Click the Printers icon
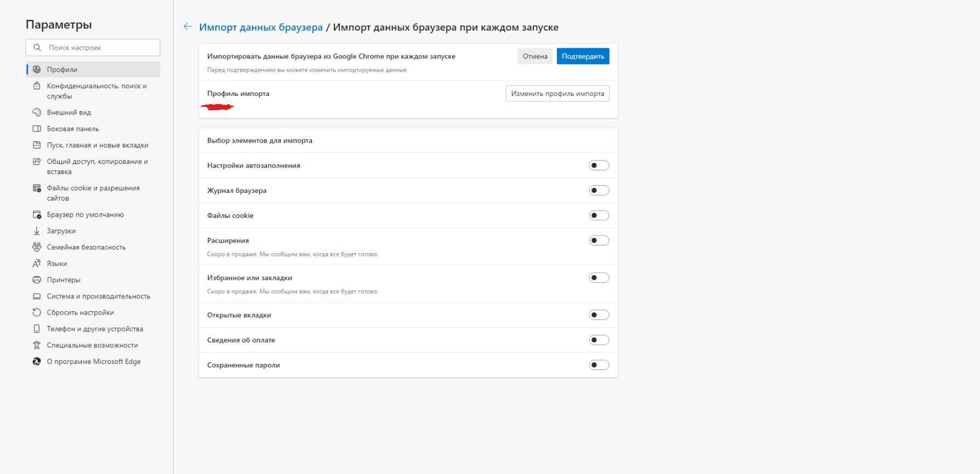 (x=37, y=280)
